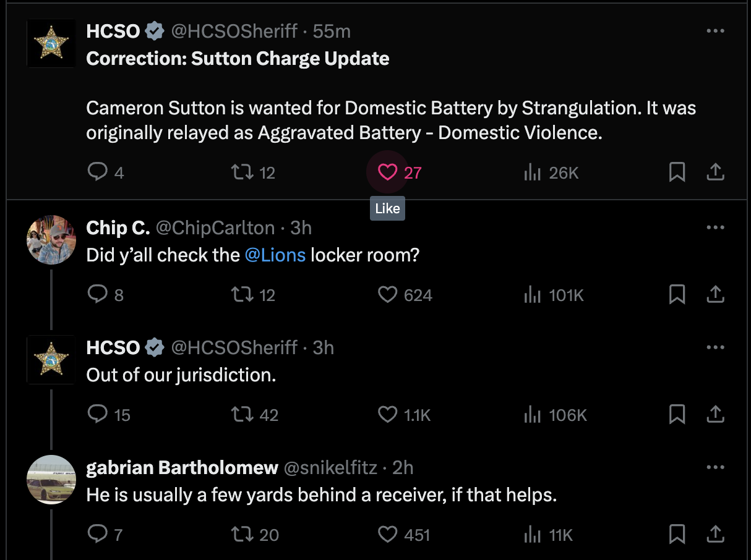The width and height of the screenshot is (751, 560).
Task: Unlike the HCSO correction tweet
Action: pos(387,172)
